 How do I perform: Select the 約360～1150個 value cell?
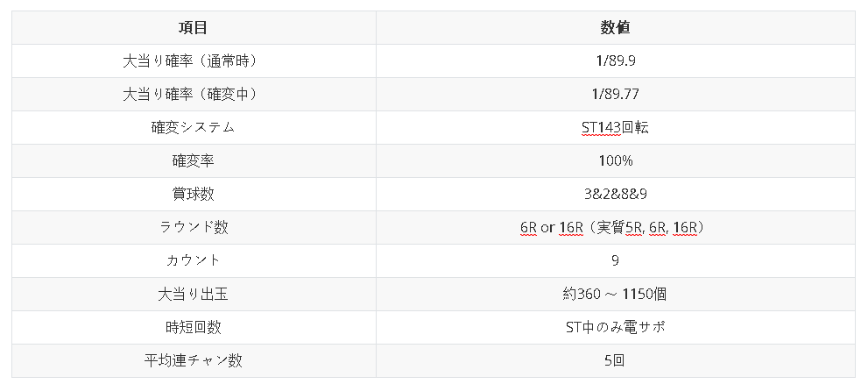pyautogui.click(x=615, y=295)
